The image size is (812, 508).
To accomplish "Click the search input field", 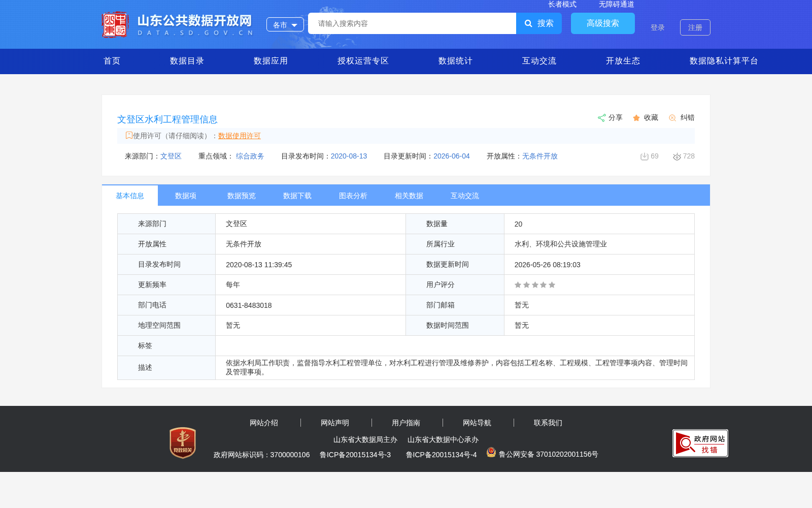I will [412, 23].
